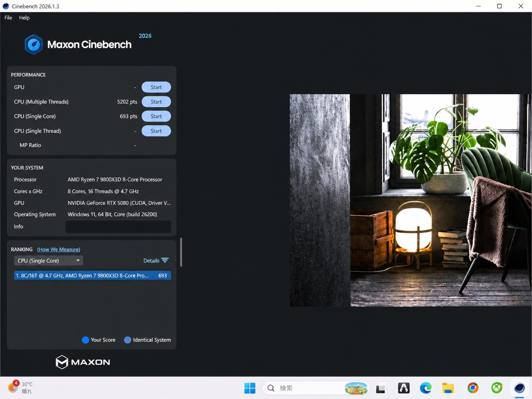This screenshot has width=532, height=399.
Task: Click the Cinebench icon in the title bar
Action: coord(6,6)
